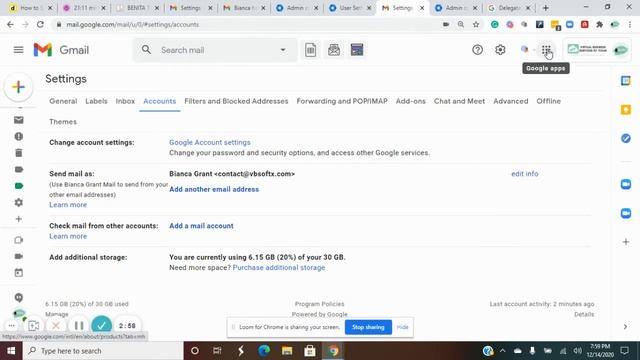This screenshot has width=640, height=360.
Task: Open the Spam exclamation icon in sidebar
Action: tap(19, 136)
